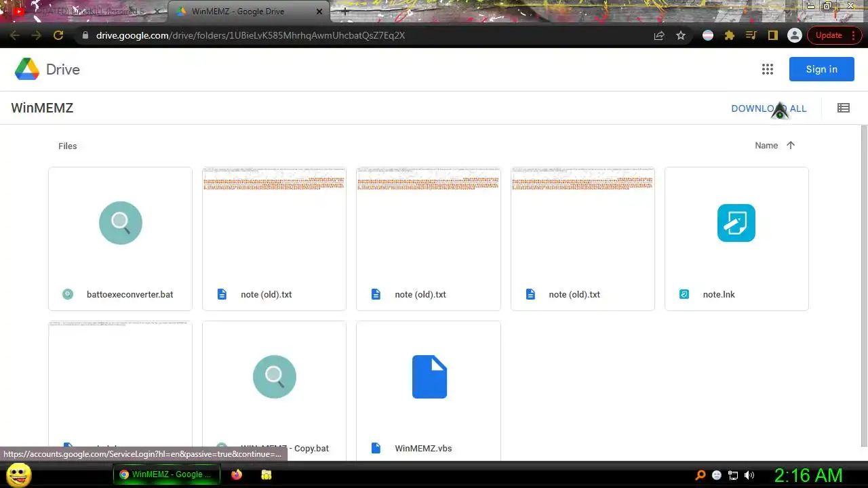View site info via lock icon
Viewport: 868px width, 488px height.
coord(85,35)
